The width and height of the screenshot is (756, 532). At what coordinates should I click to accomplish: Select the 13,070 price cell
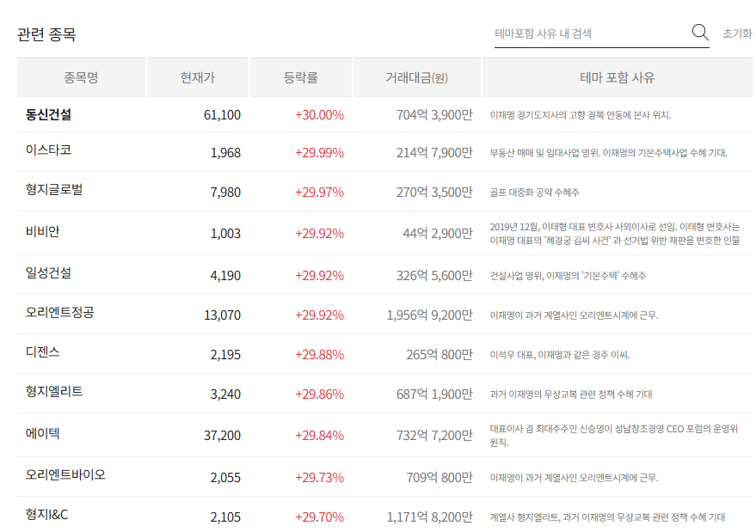(222, 315)
